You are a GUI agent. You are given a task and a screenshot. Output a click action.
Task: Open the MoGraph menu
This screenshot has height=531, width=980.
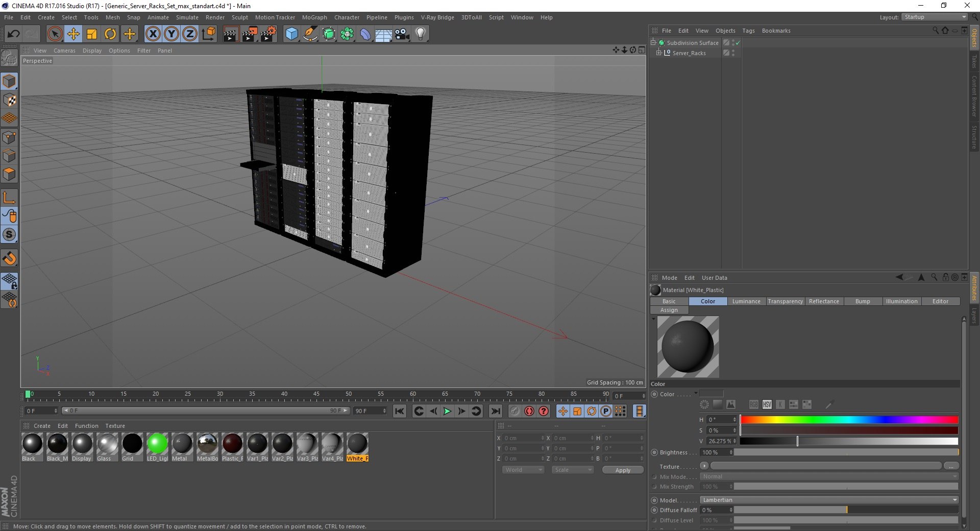314,17
